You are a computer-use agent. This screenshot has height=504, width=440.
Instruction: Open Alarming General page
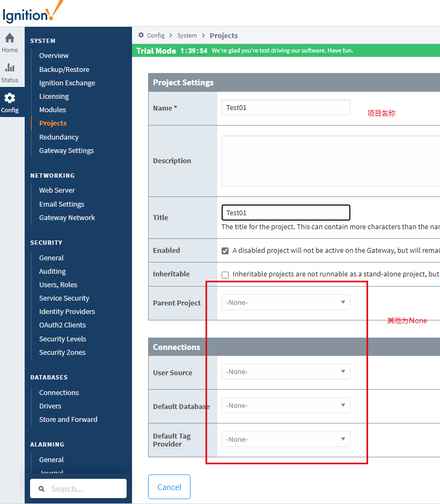pyautogui.click(x=52, y=459)
